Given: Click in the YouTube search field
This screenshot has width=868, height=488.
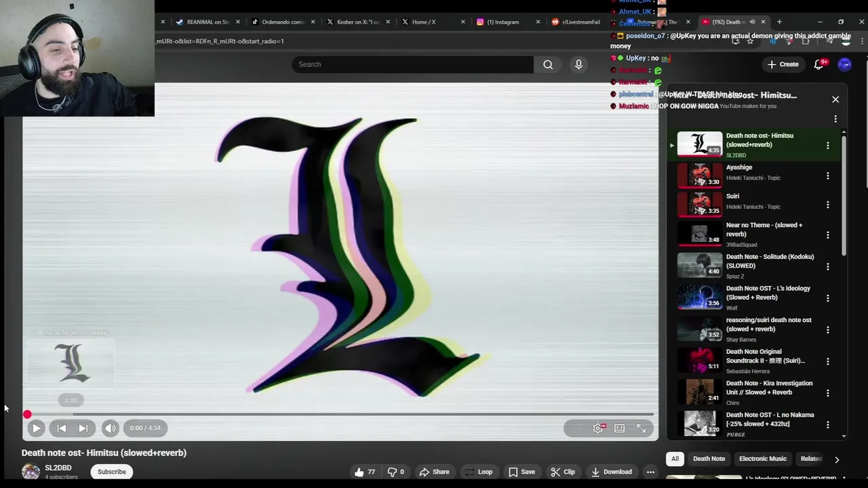Looking at the screenshot, I should [x=412, y=64].
